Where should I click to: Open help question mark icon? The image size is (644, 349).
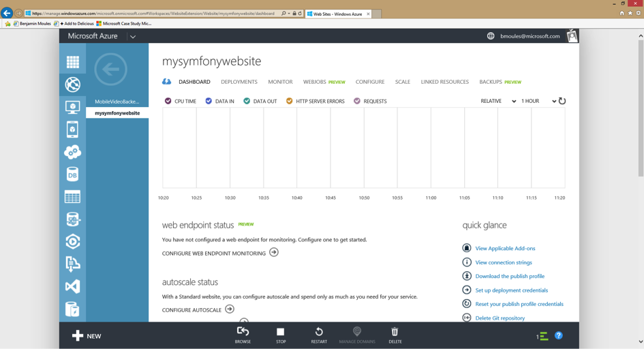[559, 335]
